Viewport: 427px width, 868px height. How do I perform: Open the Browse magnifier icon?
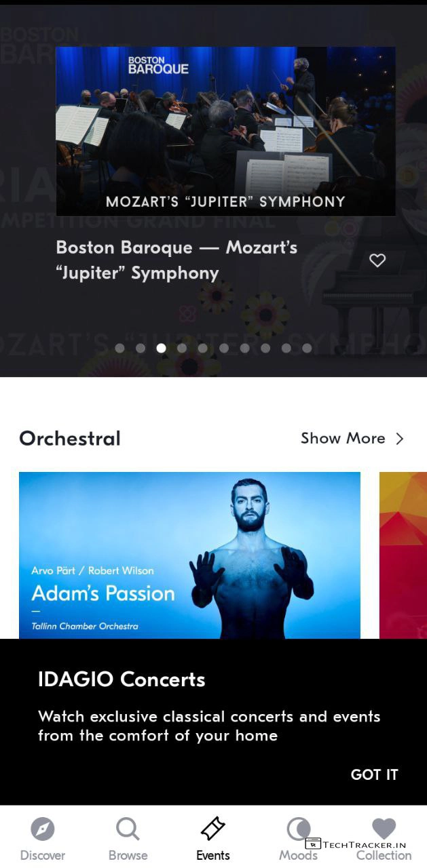128,829
